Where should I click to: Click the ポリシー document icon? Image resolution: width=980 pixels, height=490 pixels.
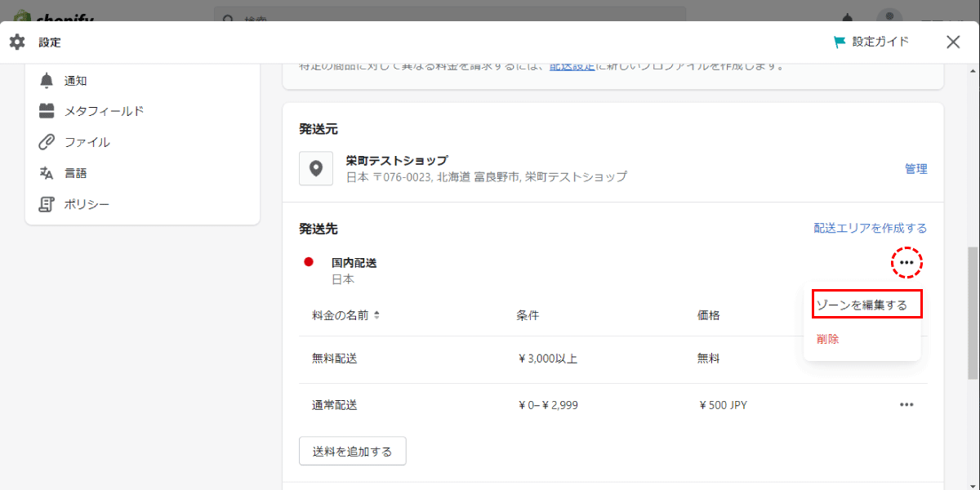coord(47,204)
